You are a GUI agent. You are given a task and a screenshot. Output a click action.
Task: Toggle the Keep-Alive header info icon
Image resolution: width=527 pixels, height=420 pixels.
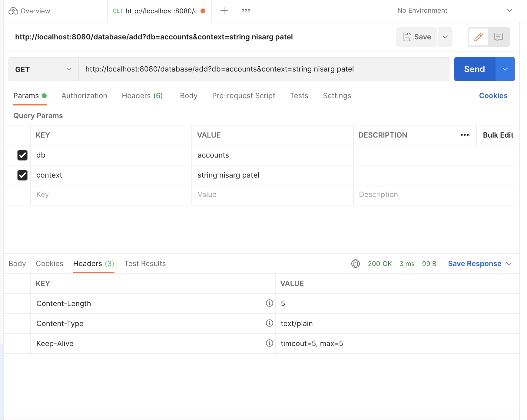click(x=269, y=343)
